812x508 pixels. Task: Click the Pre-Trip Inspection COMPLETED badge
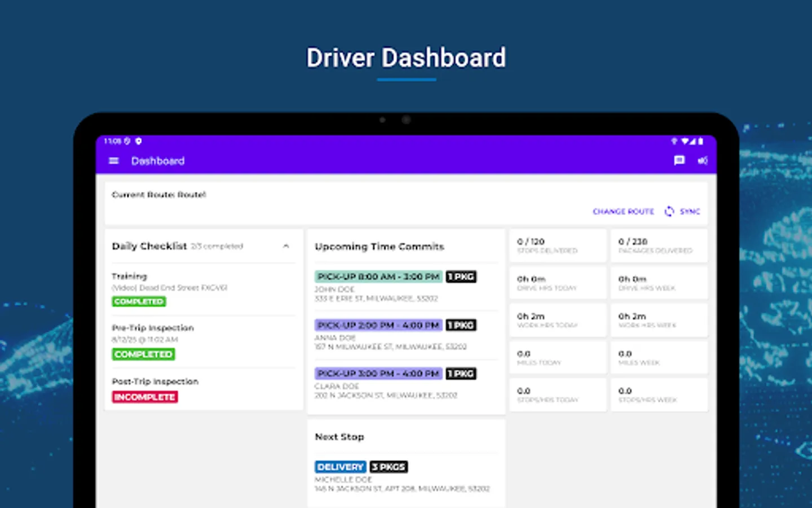point(143,354)
